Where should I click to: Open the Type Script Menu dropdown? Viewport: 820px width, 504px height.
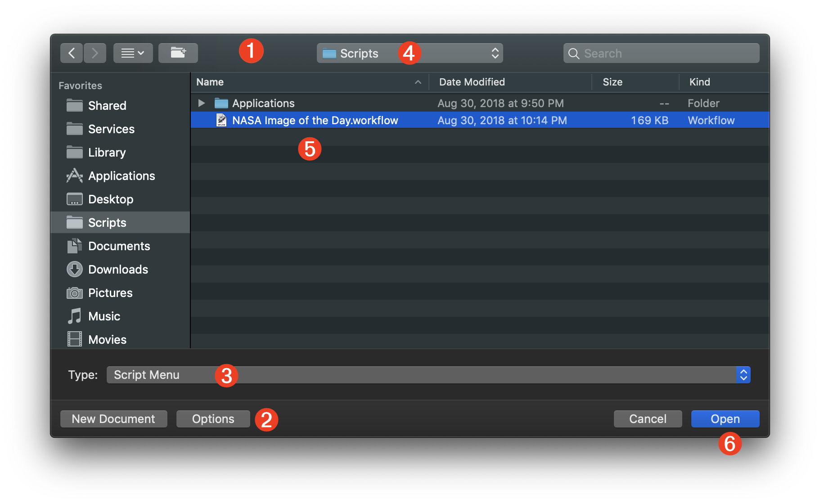pos(428,375)
